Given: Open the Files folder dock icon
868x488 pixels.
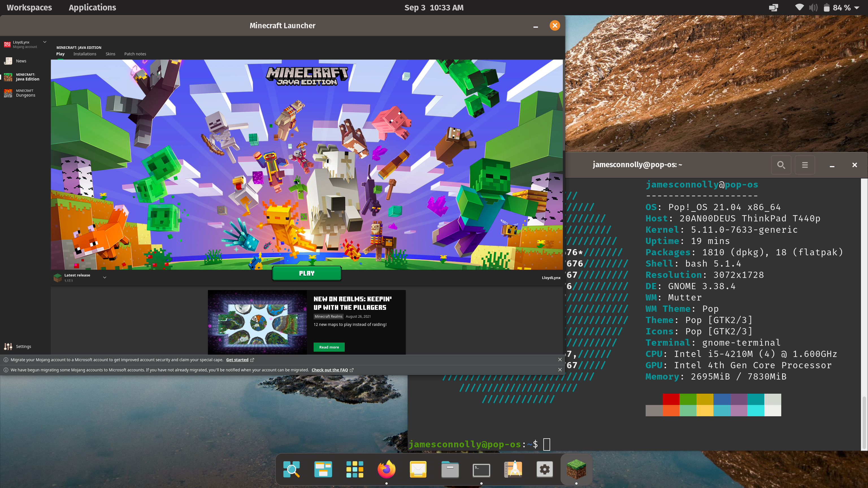Looking at the screenshot, I should coord(450,469).
